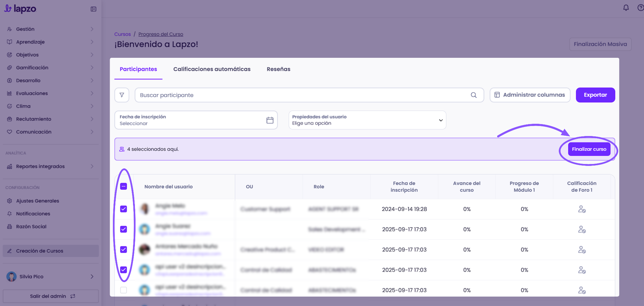Expand the Objetivos menu chevron
The image size is (644, 306).
click(92, 55)
